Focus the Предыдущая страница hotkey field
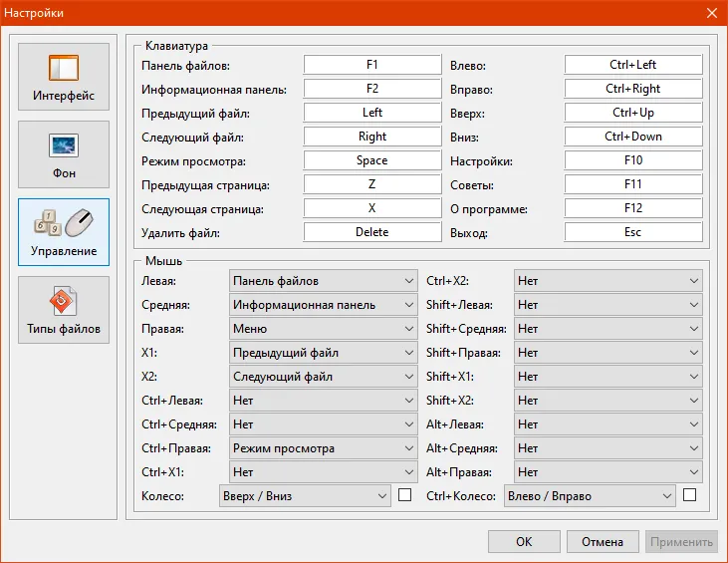 click(372, 184)
